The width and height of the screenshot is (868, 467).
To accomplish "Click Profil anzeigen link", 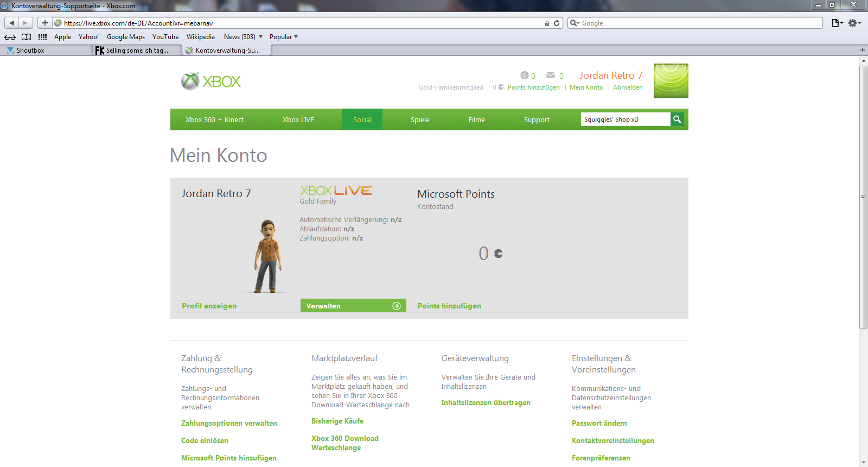I will [209, 306].
